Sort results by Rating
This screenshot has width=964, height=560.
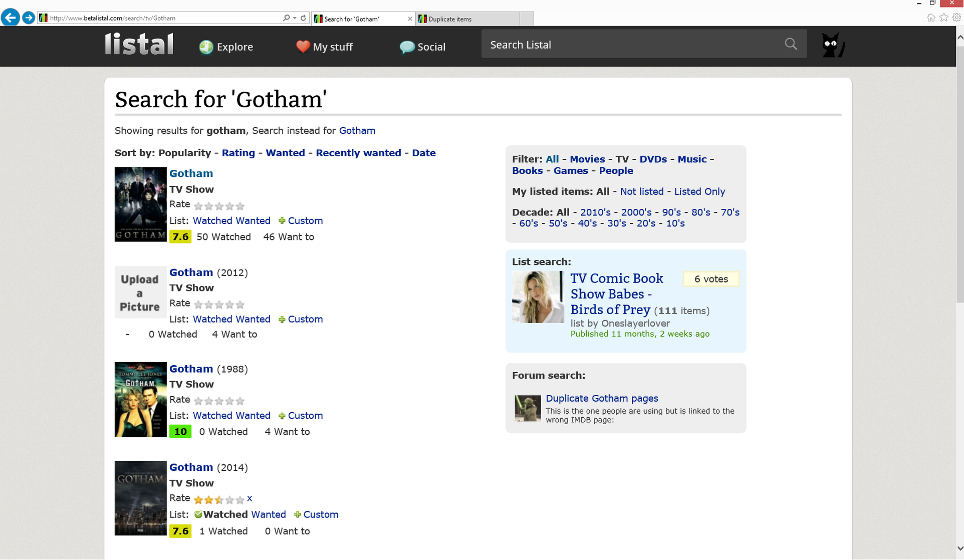(238, 153)
